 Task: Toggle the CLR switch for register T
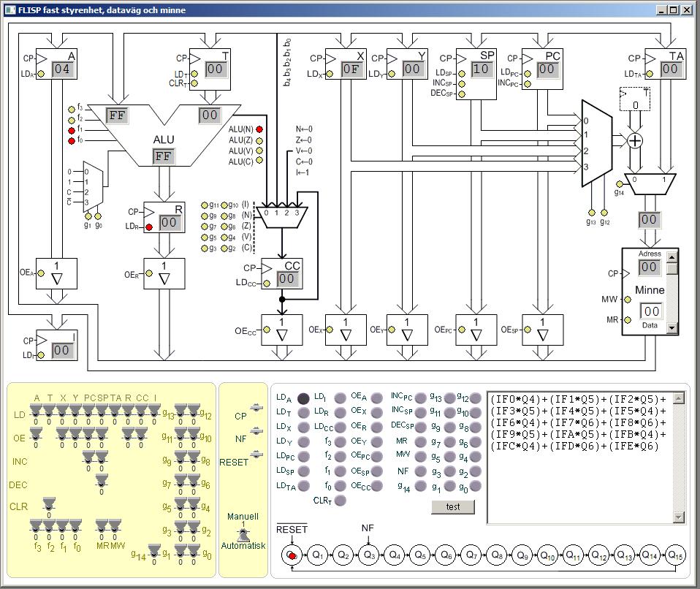[x=49, y=504]
